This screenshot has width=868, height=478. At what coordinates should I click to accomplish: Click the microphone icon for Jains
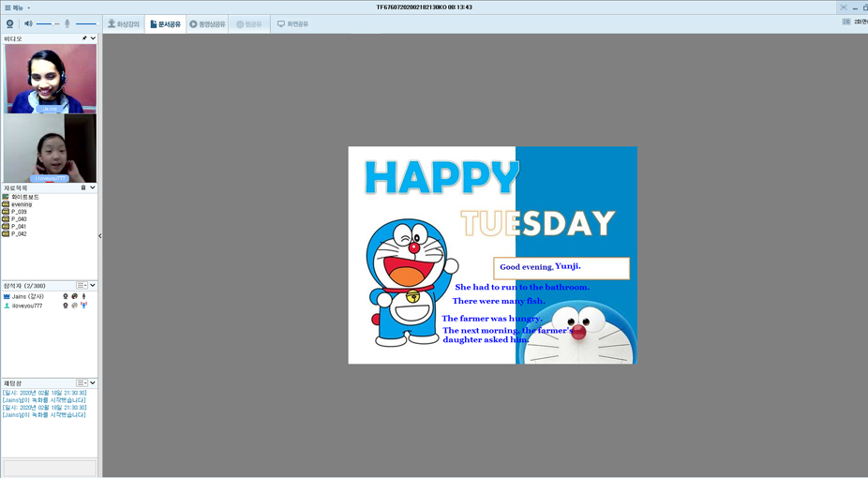(x=83, y=296)
